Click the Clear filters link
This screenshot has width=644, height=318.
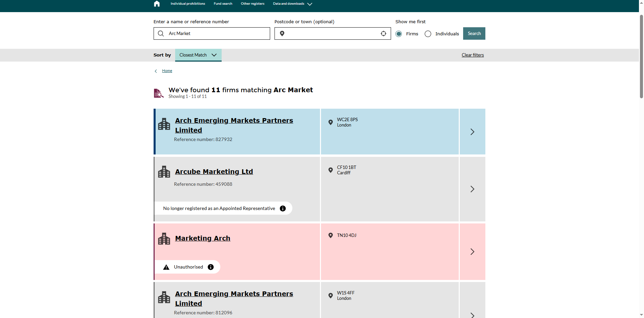(x=473, y=55)
